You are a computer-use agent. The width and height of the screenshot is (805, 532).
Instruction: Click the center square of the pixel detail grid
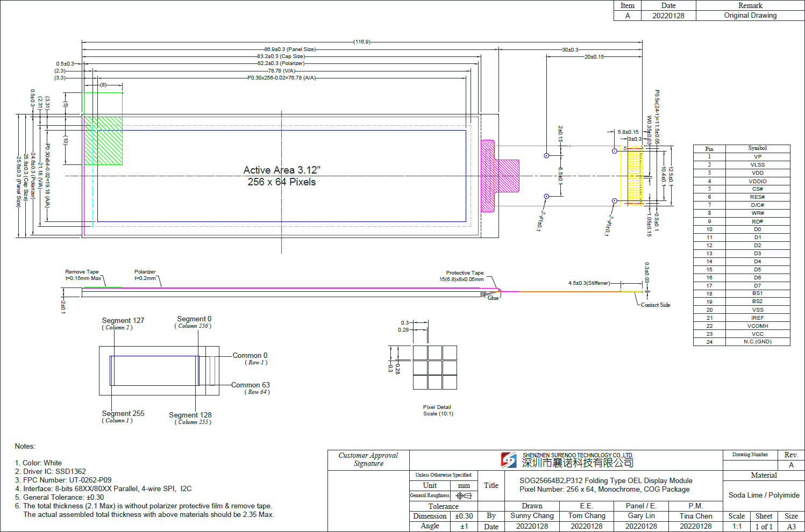434,368
